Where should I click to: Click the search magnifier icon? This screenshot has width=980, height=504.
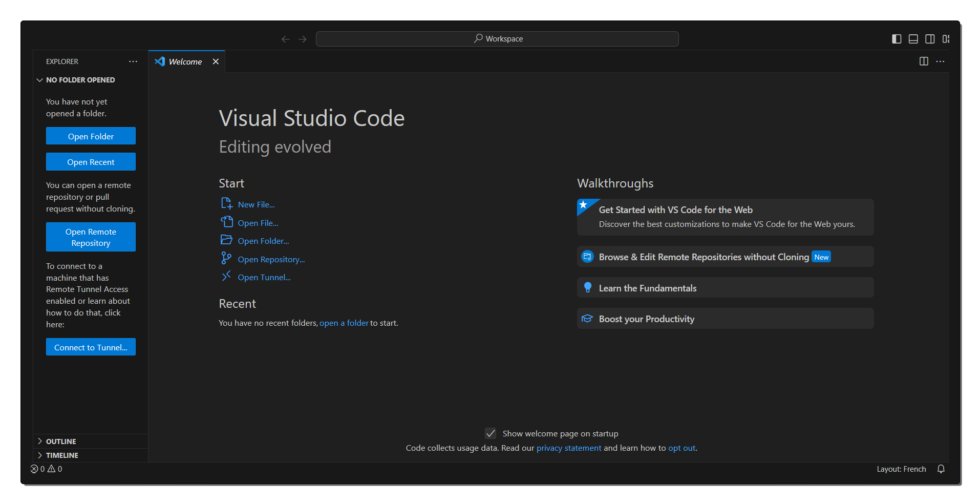click(x=478, y=38)
